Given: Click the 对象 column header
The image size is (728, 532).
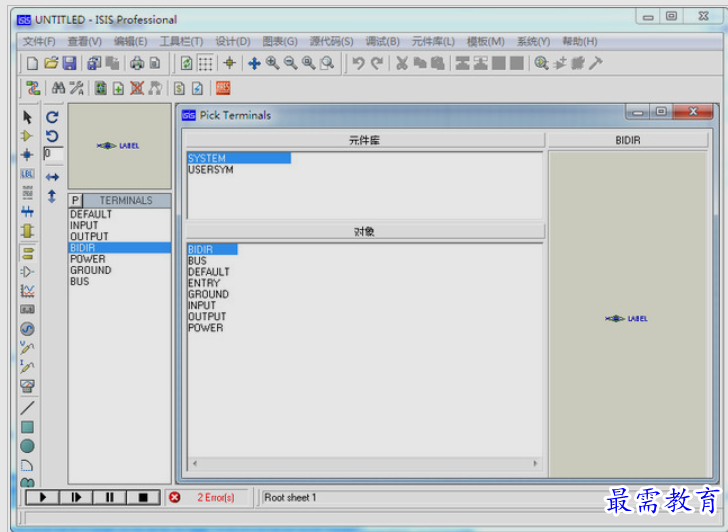Looking at the screenshot, I should click(x=365, y=231).
